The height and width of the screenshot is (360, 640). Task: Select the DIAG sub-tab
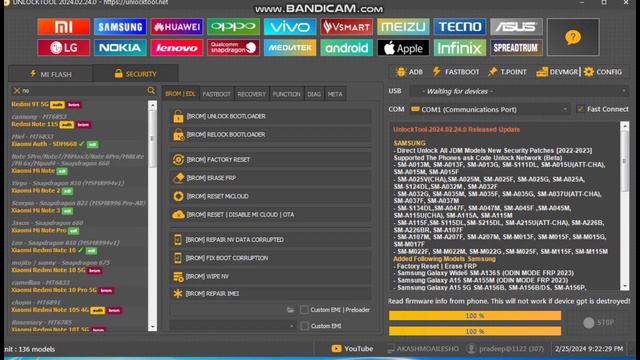(314, 94)
